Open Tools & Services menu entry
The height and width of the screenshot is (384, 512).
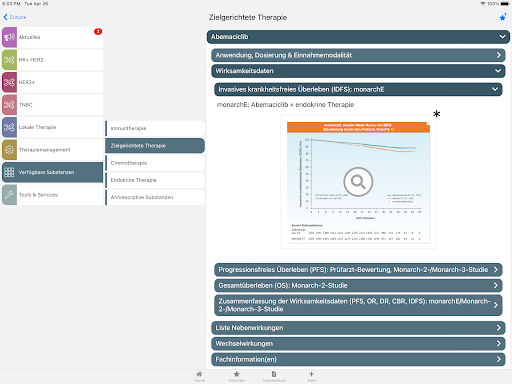pyautogui.click(x=53, y=195)
